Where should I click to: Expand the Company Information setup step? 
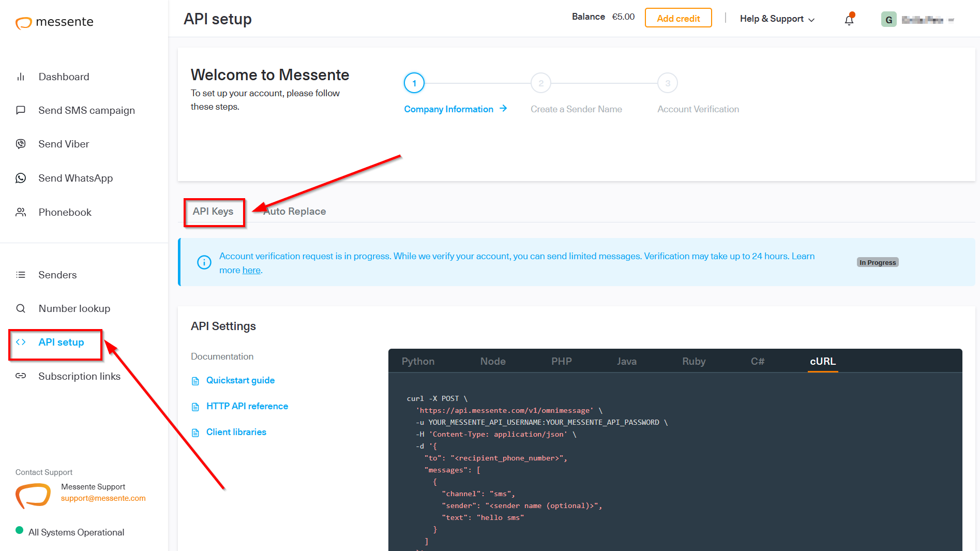448,109
